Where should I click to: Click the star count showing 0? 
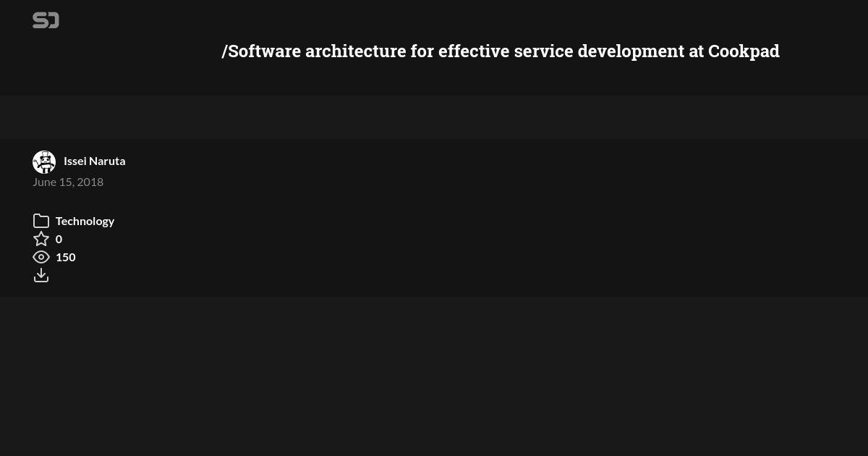[59, 239]
